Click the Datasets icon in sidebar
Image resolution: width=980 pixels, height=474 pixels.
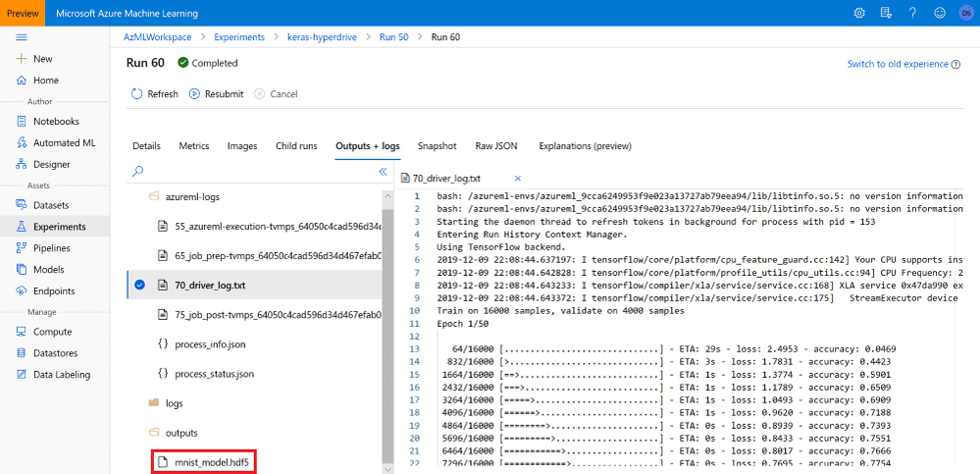tap(22, 205)
